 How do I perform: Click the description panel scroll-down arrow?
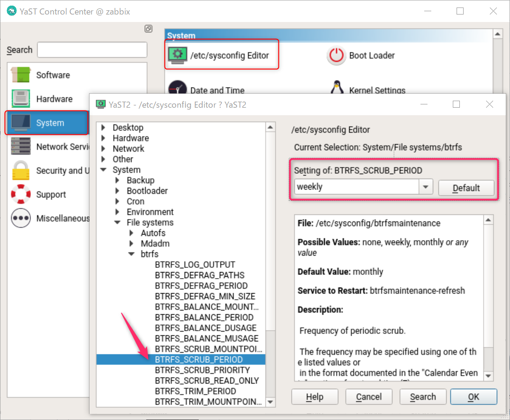point(488,376)
